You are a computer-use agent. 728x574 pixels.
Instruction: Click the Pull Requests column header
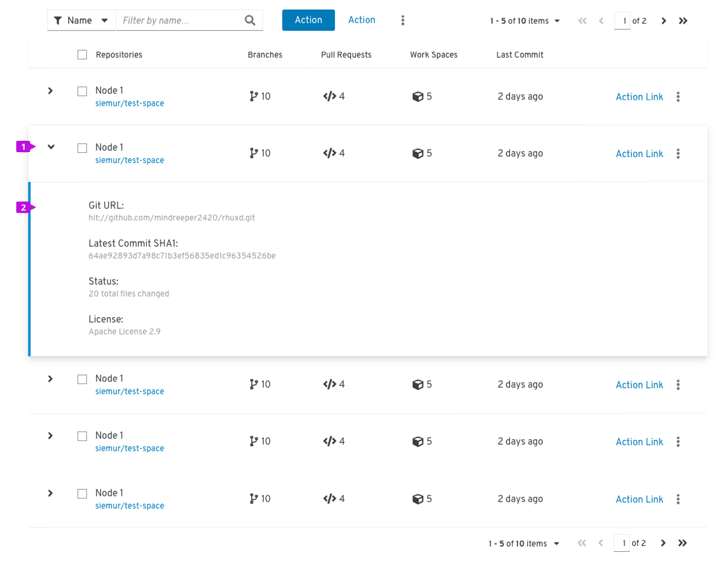point(346,55)
